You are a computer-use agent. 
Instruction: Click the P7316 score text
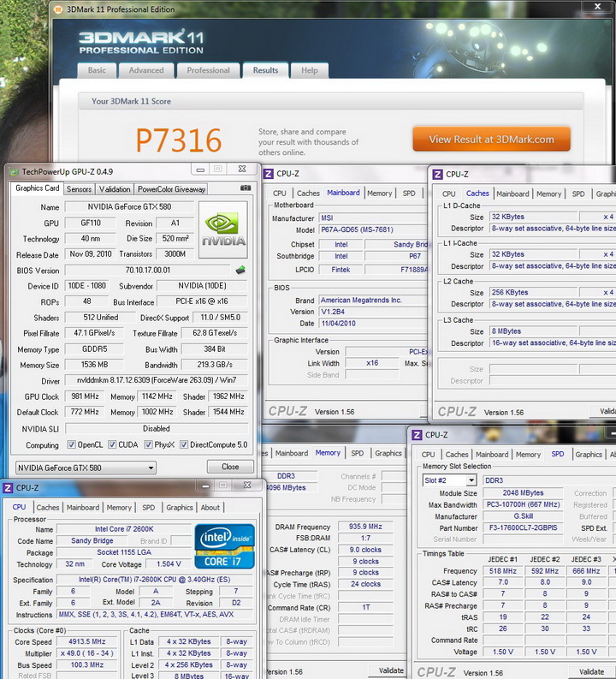tap(178, 140)
